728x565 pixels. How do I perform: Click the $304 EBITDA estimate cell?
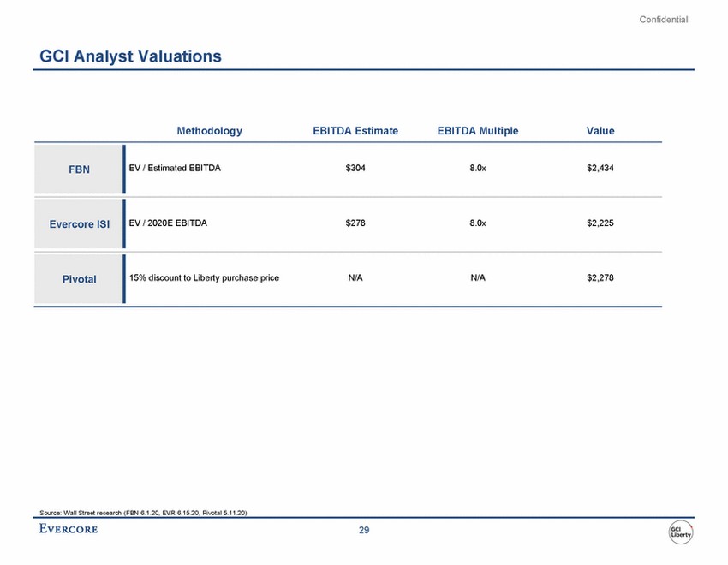point(355,169)
